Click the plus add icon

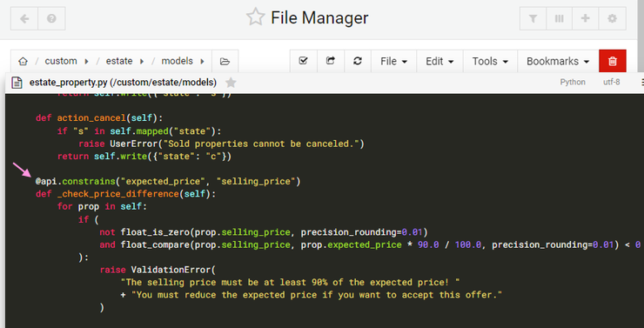click(x=586, y=18)
